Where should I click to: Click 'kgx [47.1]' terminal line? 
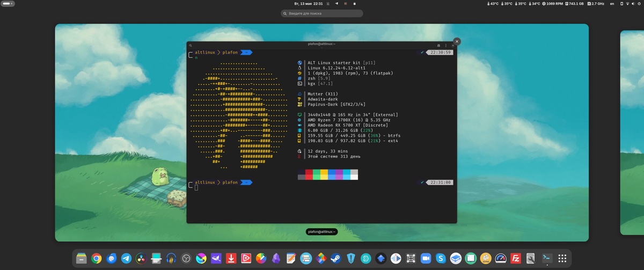coord(320,84)
